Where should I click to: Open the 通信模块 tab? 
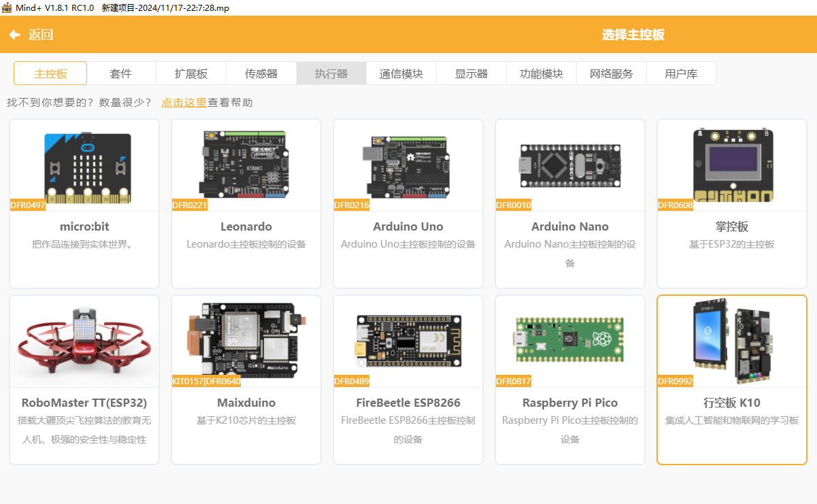[x=401, y=73]
